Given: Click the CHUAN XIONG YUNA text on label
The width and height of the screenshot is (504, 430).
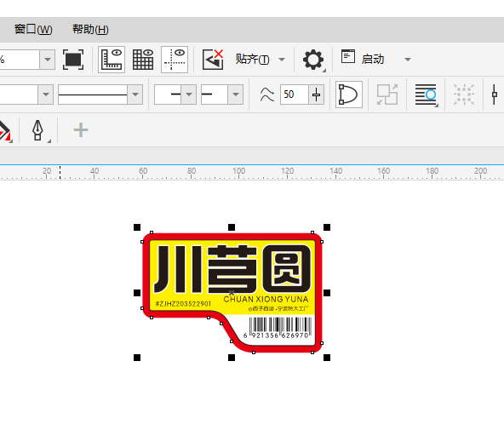Looking at the screenshot, I should (266, 299).
